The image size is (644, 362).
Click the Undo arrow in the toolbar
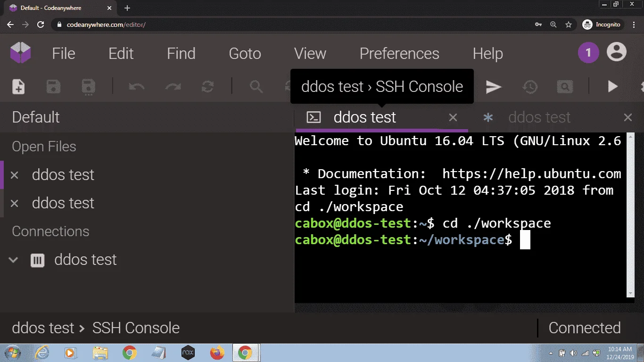137,87
